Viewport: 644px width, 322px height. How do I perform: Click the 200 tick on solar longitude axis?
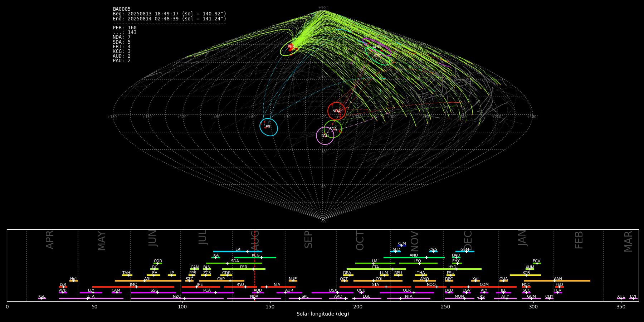[358, 307]
